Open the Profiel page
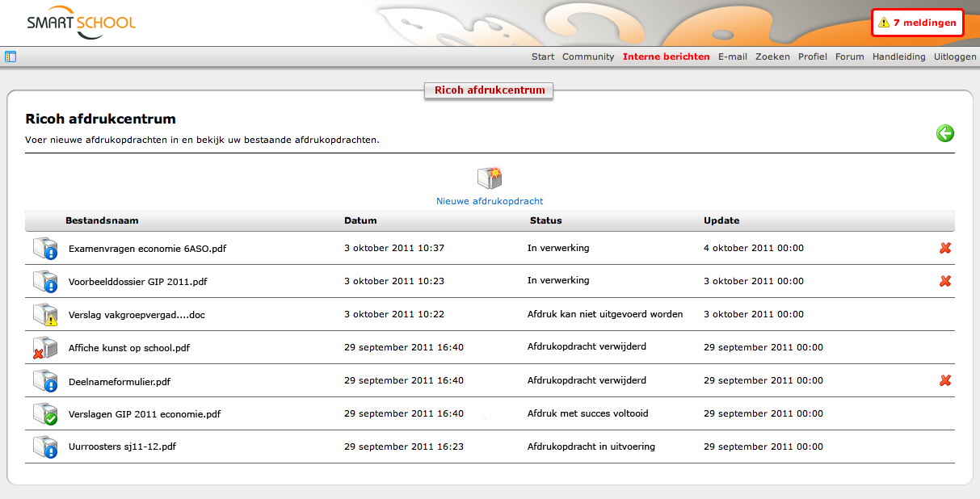The height and width of the screenshot is (499, 980). 813,57
